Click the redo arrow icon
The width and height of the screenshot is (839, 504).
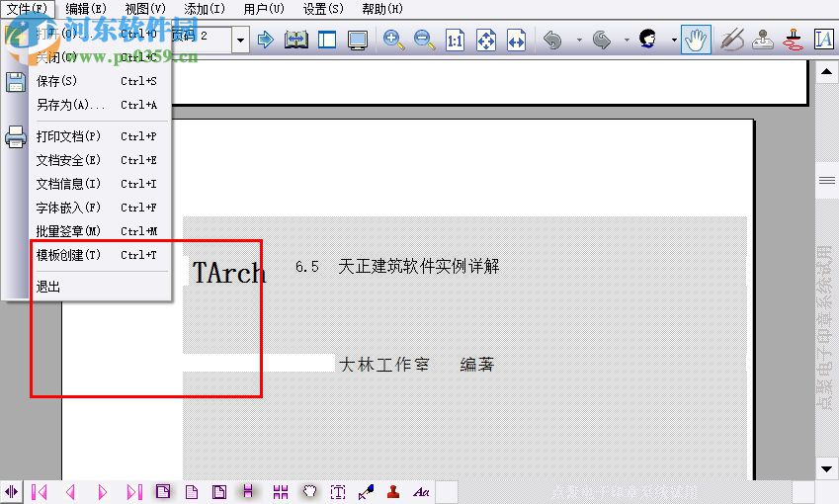point(602,40)
